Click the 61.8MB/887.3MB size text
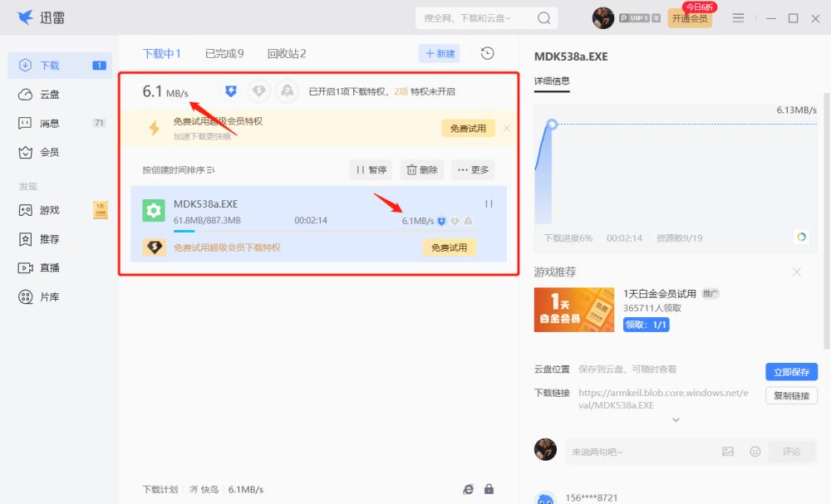This screenshot has width=831, height=504. click(207, 220)
